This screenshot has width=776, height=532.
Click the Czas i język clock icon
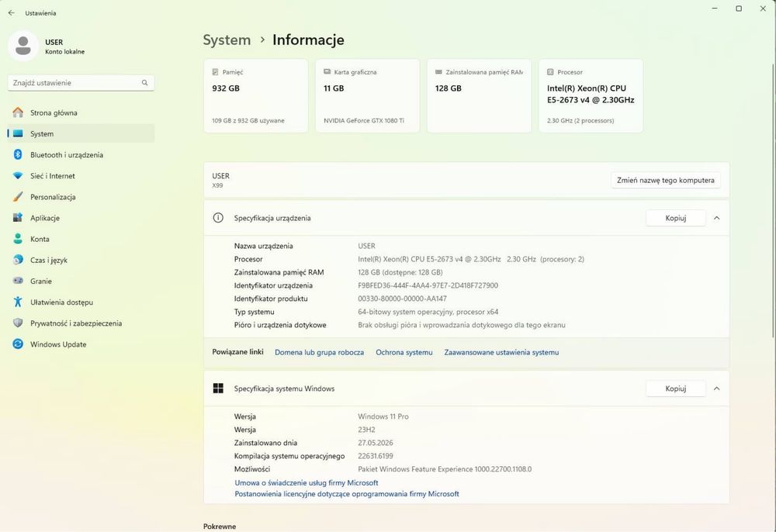point(18,260)
